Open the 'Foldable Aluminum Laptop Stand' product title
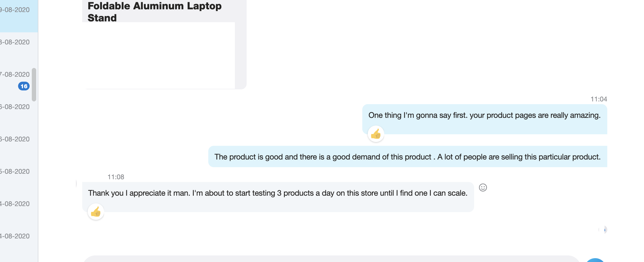Screen dimensions: 644x262 click(x=155, y=12)
